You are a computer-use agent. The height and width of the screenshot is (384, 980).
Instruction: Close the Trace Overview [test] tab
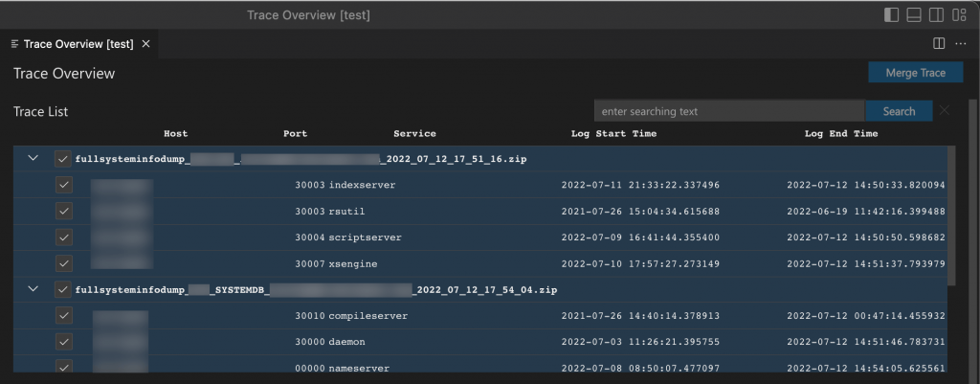[145, 44]
